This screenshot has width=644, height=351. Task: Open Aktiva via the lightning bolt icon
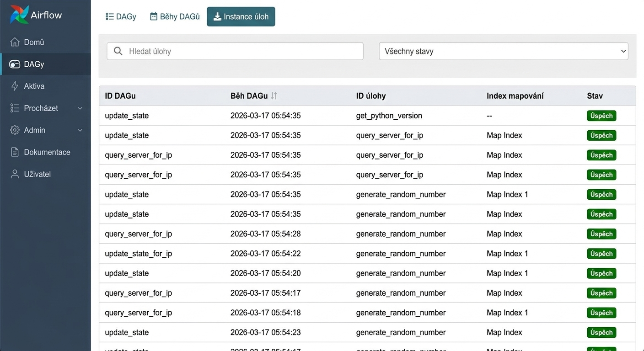tap(15, 86)
